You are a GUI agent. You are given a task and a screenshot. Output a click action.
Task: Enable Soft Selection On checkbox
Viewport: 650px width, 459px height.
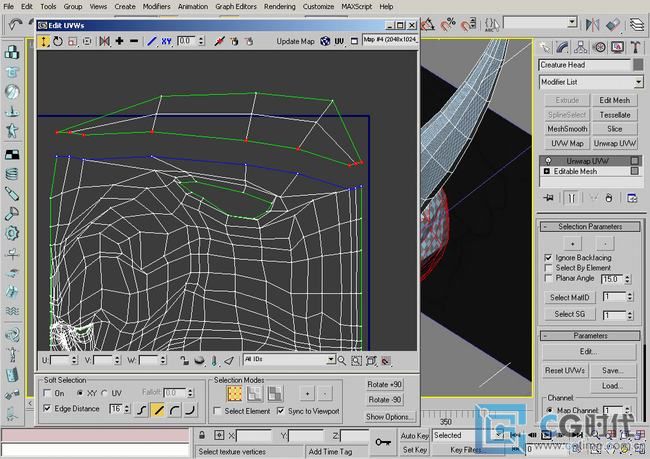tap(47, 393)
